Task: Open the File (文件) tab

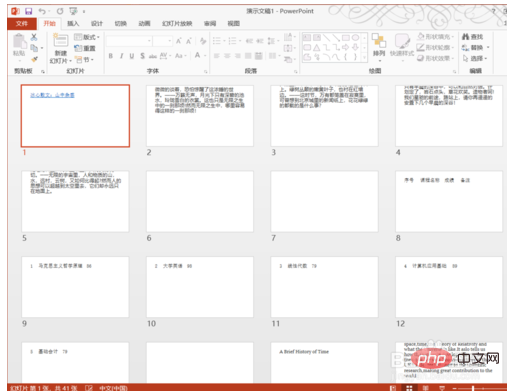Action: pos(22,23)
